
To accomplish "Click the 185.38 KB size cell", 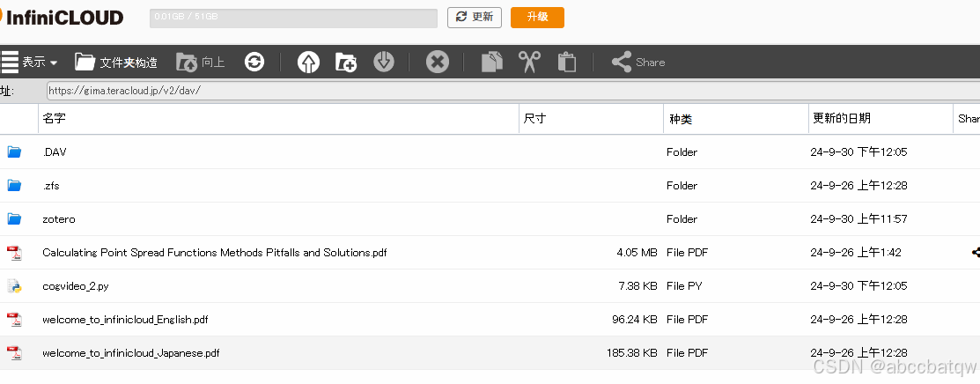I will point(632,353).
